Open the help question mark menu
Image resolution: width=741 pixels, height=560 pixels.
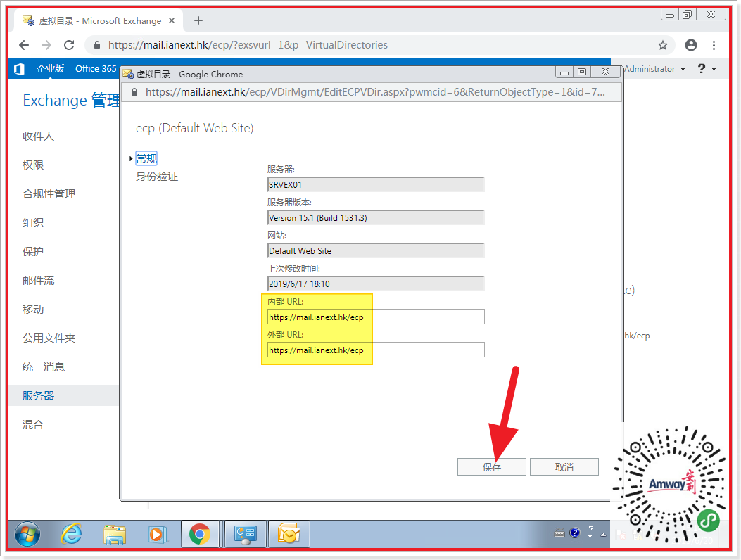702,69
